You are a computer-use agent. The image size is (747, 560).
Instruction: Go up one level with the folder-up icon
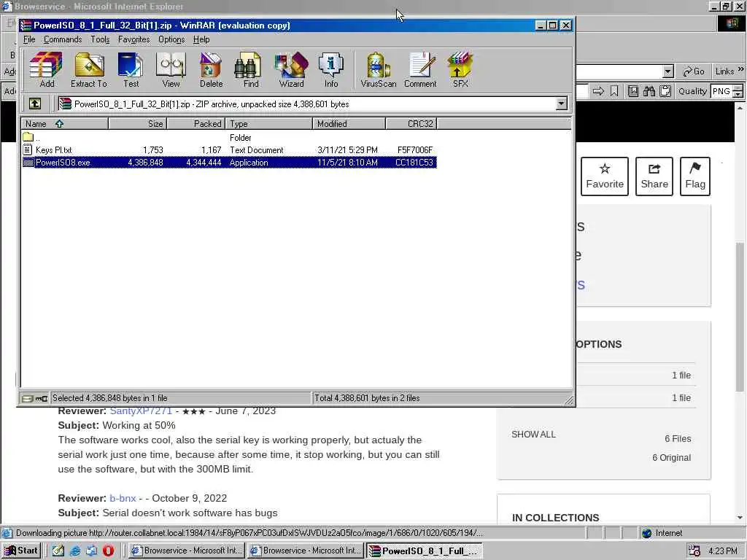point(35,104)
